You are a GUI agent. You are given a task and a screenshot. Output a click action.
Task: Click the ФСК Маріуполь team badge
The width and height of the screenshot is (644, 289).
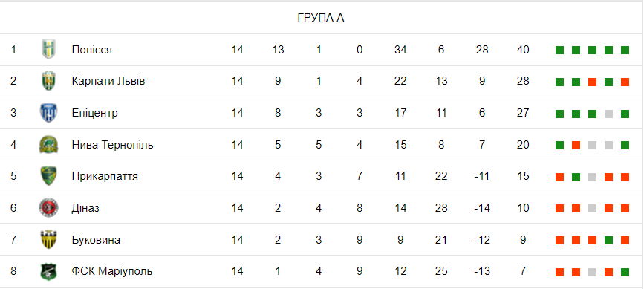pos(49,271)
